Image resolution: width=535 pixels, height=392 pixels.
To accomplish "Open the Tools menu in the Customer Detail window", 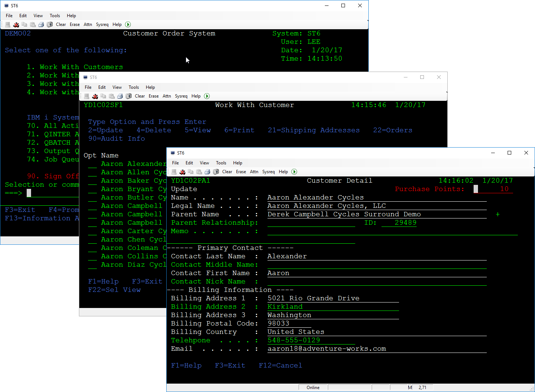I will [221, 163].
